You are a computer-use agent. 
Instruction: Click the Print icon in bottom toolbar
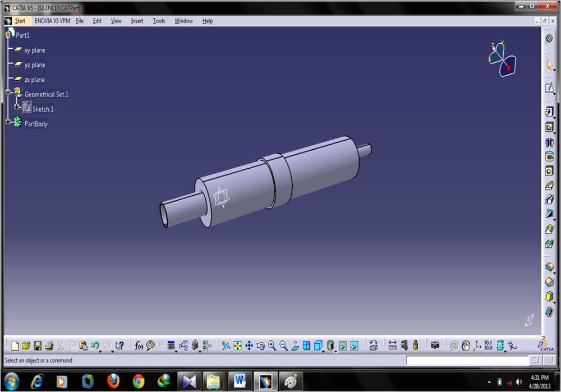point(49,345)
